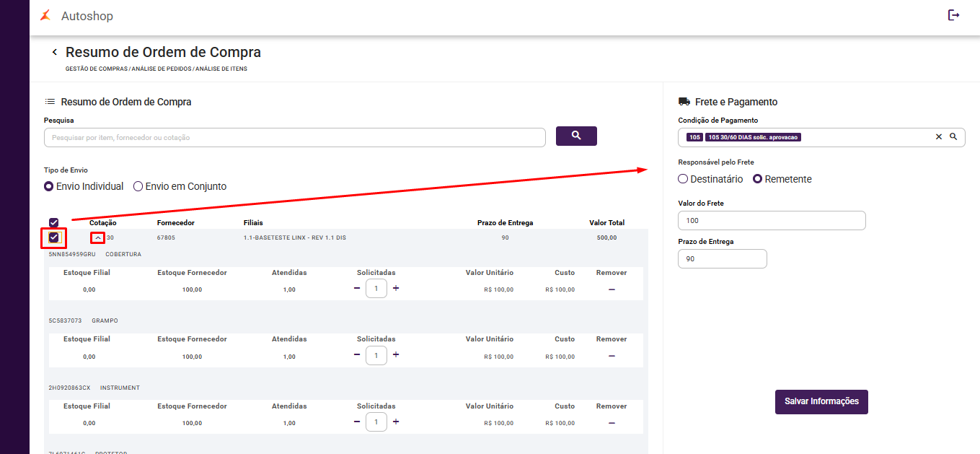Go to Análise de Pedidos breadcrumb
This screenshot has width=980, height=454.
[162, 69]
